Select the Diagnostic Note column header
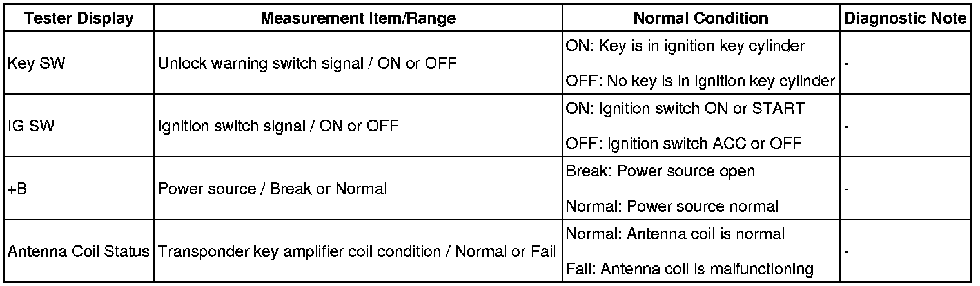 (x=907, y=18)
